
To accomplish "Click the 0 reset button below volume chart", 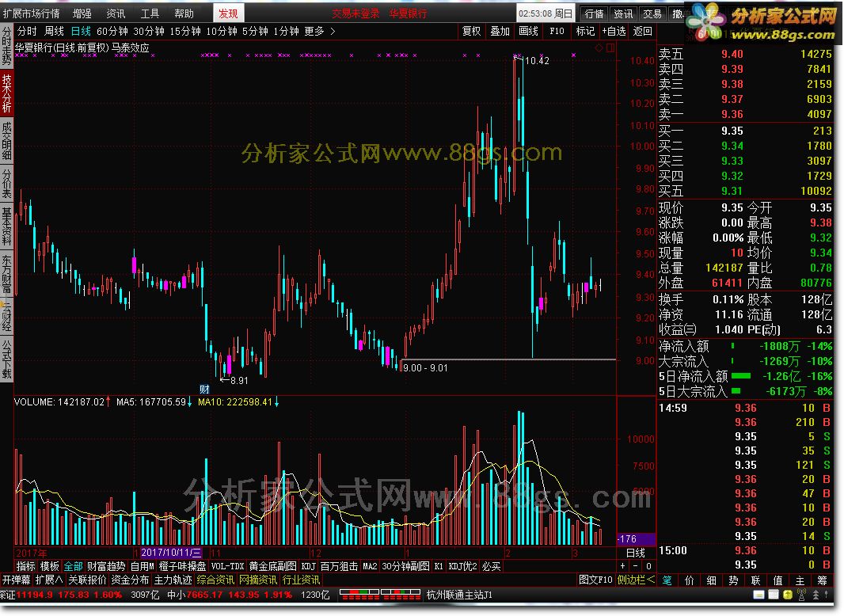I will pos(648,566).
